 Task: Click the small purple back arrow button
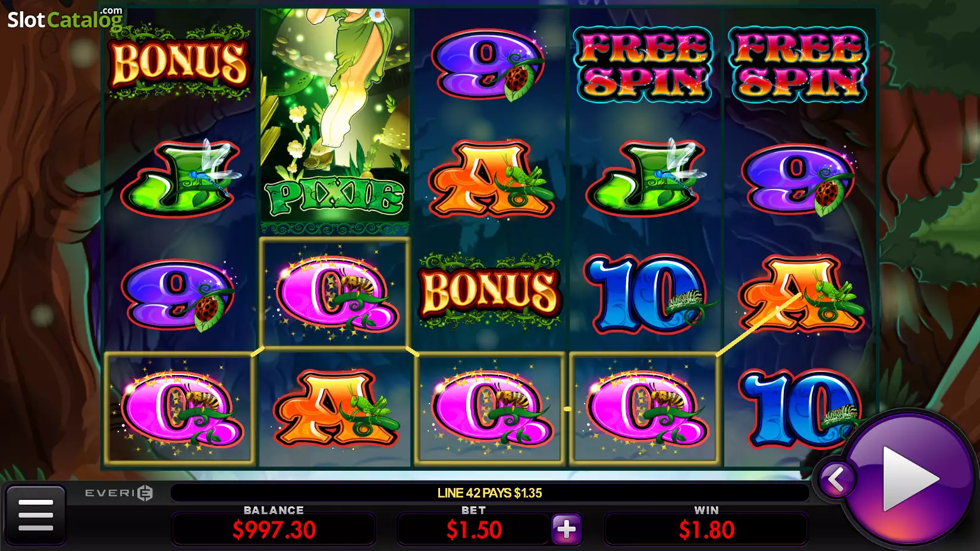coord(836,479)
